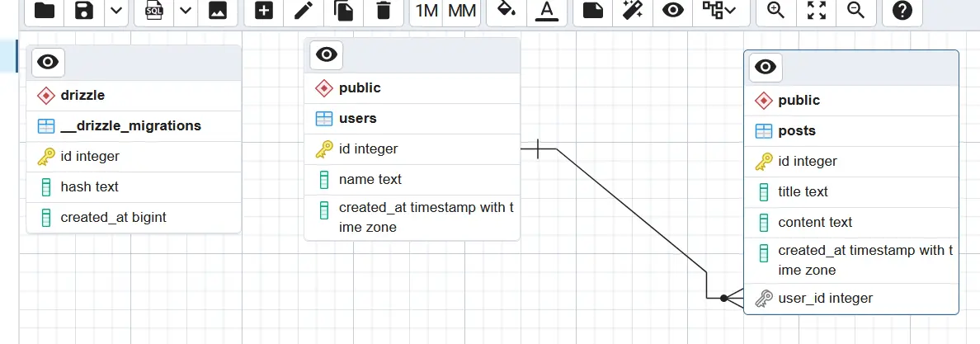This screenshot has height=344, width=980.
Task: Add a many-to-many MM link
Action: click(462, 11)
